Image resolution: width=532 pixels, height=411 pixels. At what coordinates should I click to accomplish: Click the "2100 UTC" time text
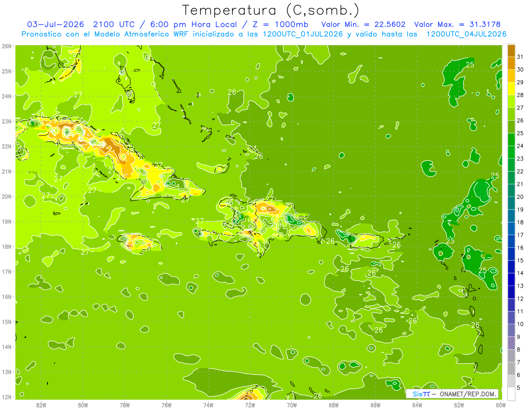click(114, 24)
